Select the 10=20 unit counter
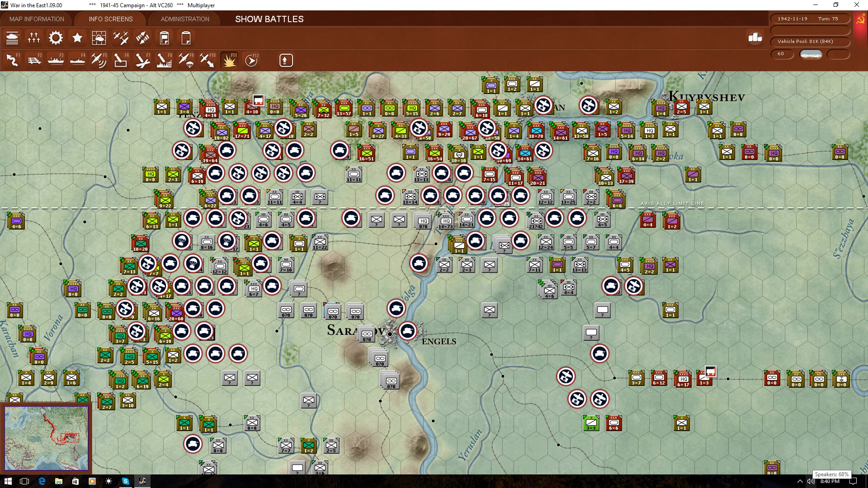868x488 pixels. click(x=140, y=243)
